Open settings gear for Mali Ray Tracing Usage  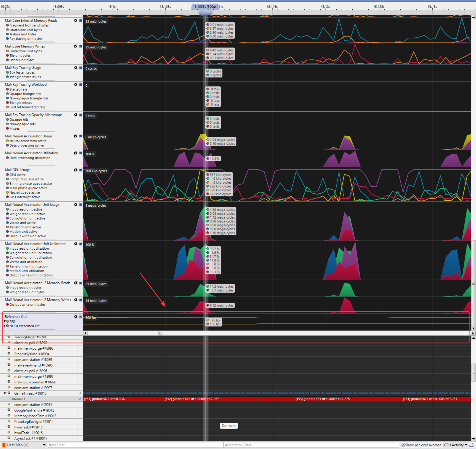pyautogui.click(x=76, y=68)
